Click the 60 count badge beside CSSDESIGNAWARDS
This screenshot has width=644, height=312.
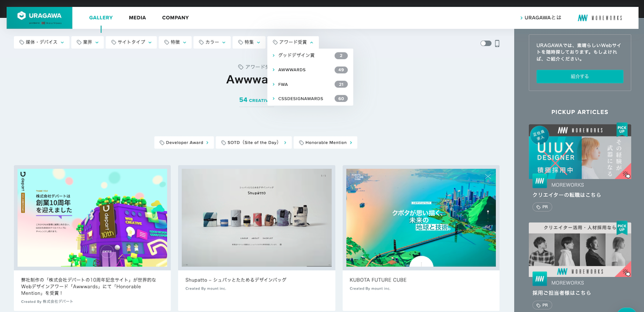coord(341,99)
